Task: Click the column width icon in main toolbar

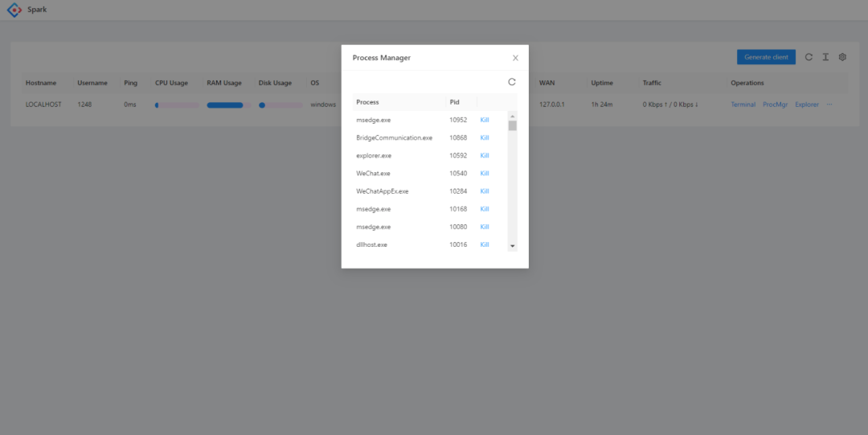Action: (825, 57)
